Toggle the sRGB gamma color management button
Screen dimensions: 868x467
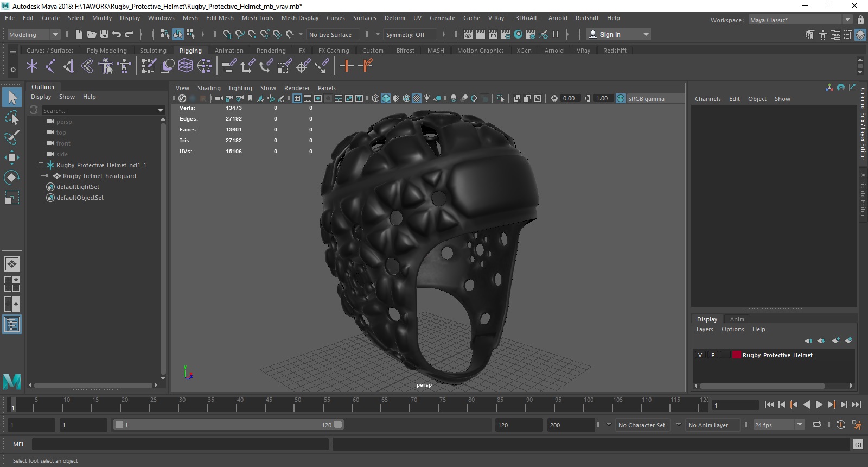(621, 98)
